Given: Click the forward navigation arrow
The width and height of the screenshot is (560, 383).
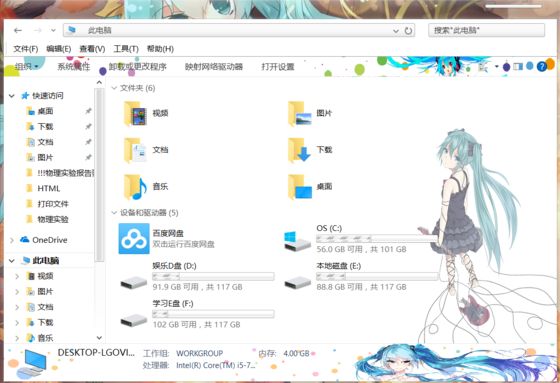Looking at the screenshot, I should click(38, 30).
